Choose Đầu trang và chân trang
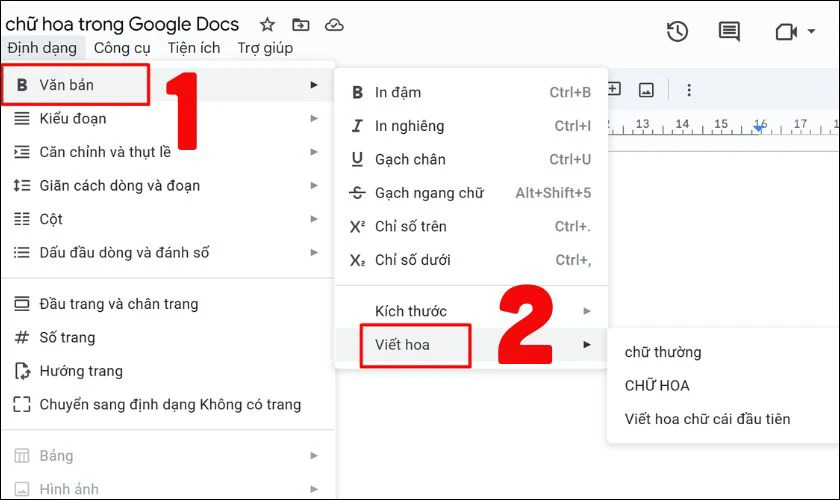The width and height of the screenshot is (840, 500). (x=168, y=304)
